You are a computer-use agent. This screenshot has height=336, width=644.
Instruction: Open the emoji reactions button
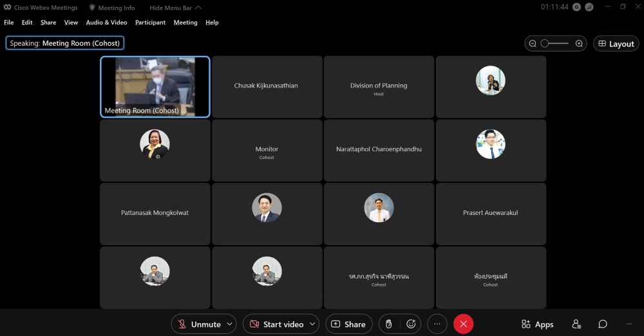pos(411,324)
